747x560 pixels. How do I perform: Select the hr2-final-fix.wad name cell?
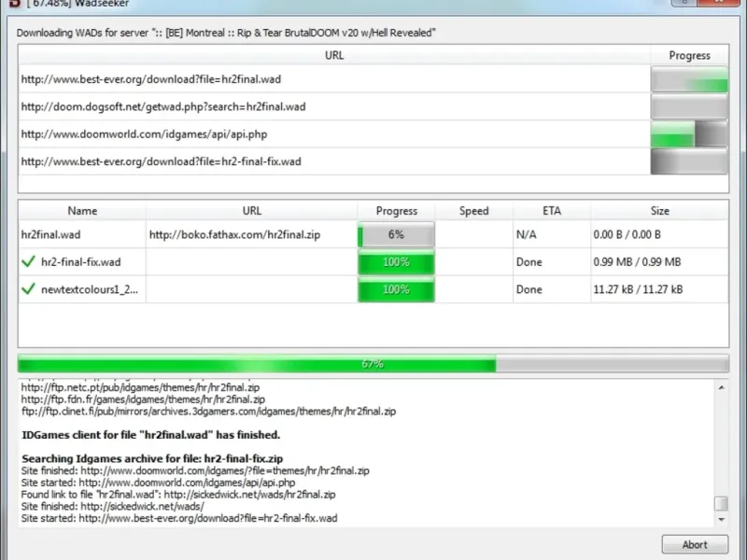pos(82,262)
